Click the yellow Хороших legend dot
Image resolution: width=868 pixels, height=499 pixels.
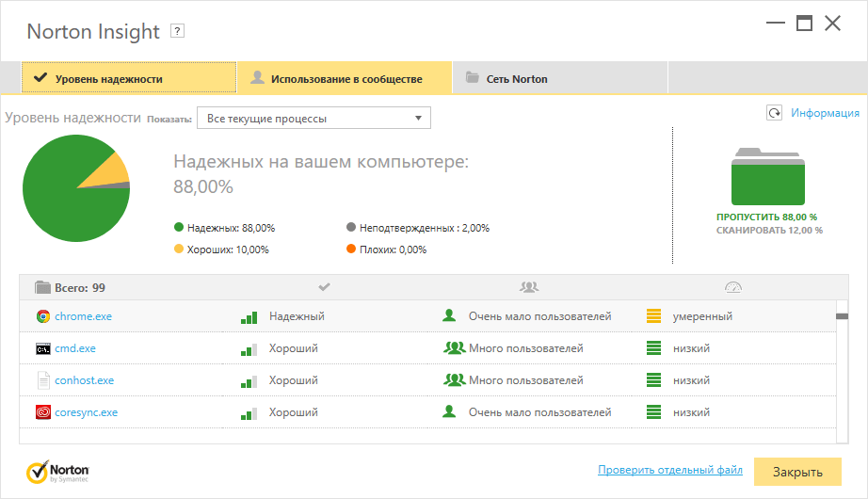(x=179, y=249)
